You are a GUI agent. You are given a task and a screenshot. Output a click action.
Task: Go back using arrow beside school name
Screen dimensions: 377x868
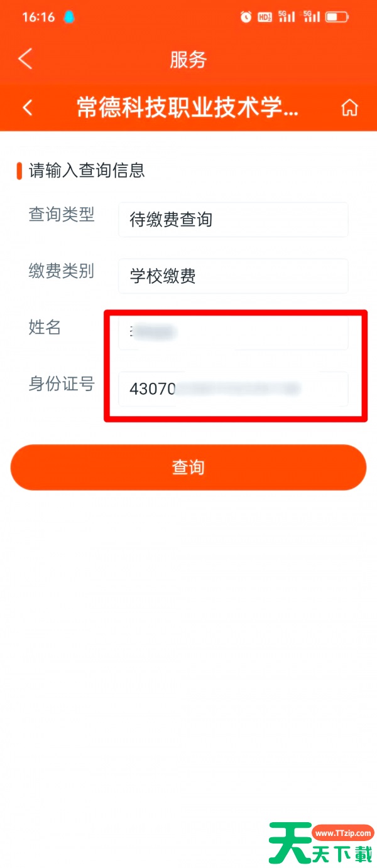(x=28, y=108)
